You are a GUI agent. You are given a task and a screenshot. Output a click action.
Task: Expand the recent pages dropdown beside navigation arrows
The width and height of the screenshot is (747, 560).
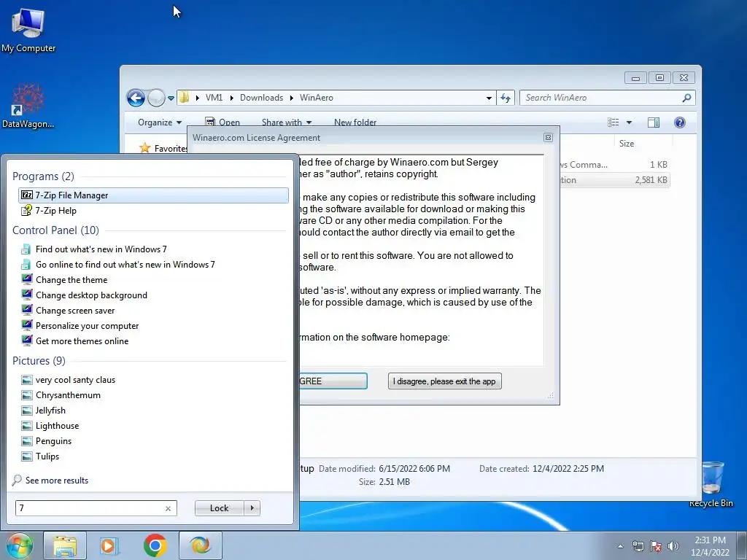coord(171,98)
